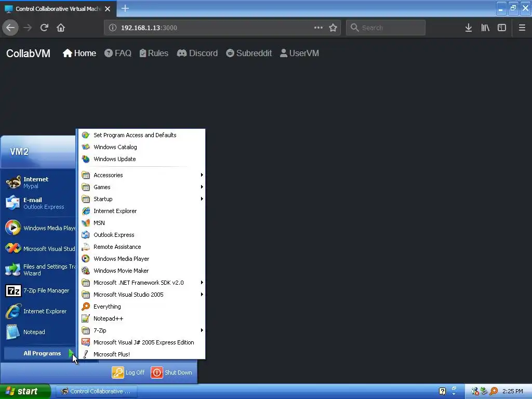
Task: Close the Control Collaborative Virtual Machine tab
Action: (x=108, y=9)
